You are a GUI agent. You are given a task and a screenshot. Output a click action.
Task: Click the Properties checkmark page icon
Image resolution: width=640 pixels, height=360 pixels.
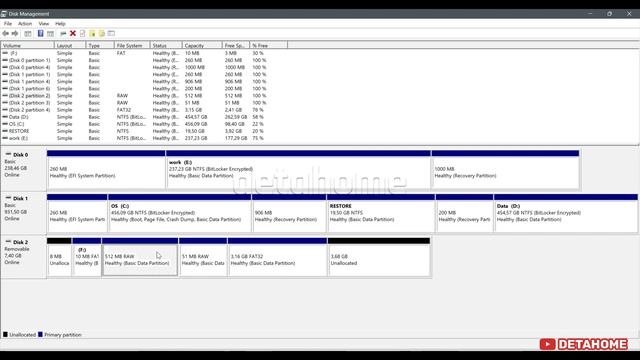82,33
